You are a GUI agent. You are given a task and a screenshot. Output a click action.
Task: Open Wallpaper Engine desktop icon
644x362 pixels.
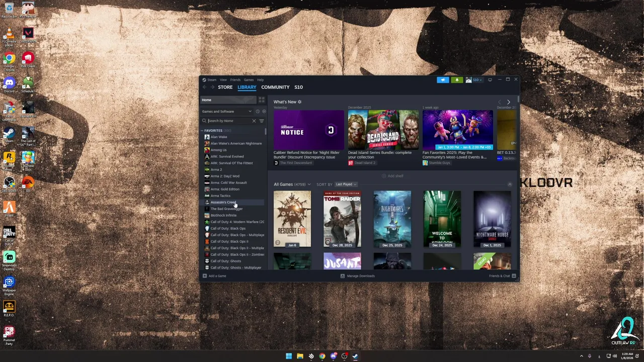click(9, 286)
